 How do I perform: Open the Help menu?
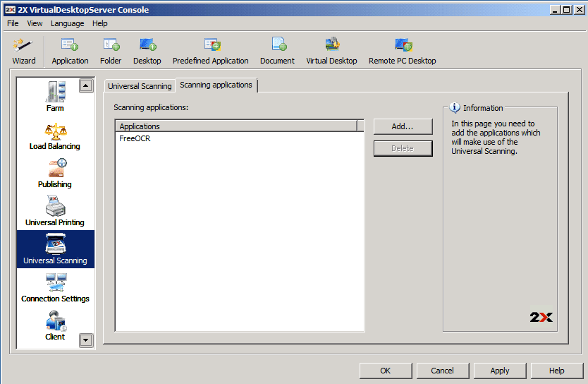pyautogui.click(x=99, y=23)
